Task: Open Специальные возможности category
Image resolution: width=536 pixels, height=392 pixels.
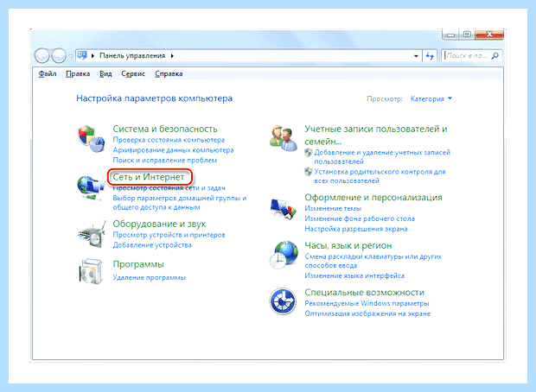Action: [x=365, y=293]
